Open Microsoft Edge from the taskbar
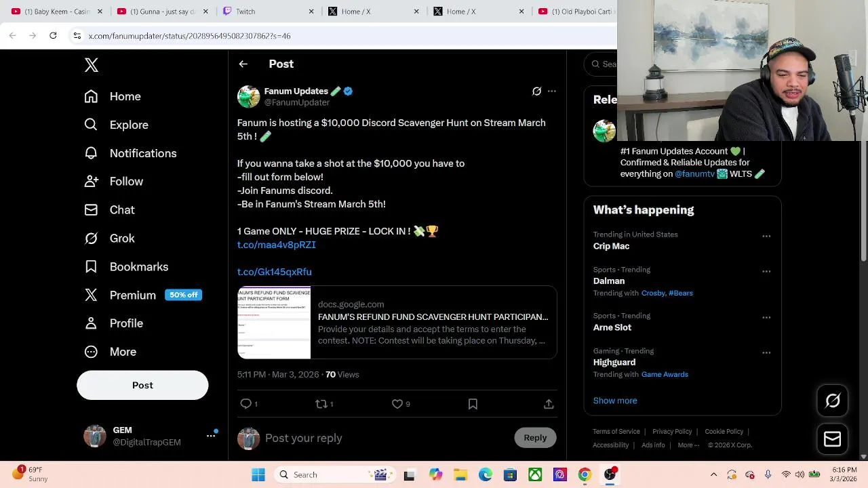Screen dimensions: 868x488 coord(486,475)
